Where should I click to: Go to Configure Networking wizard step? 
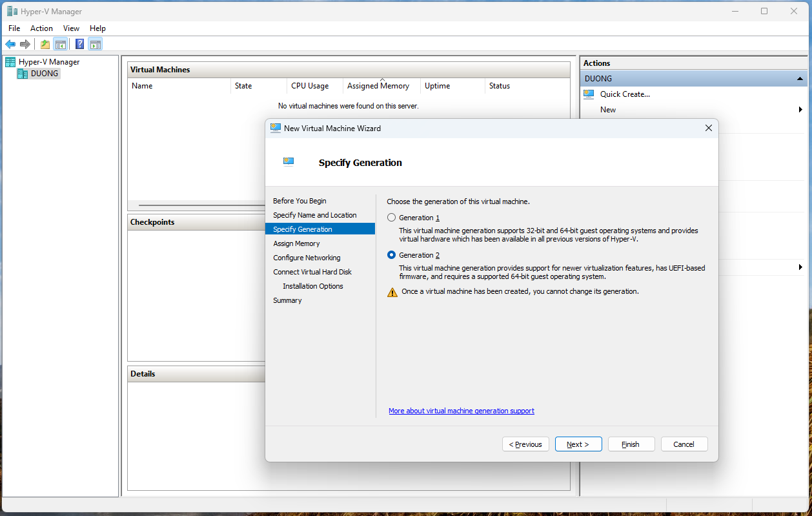307,258
